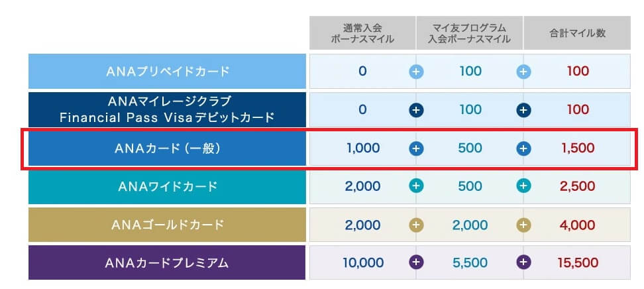Image resolution: width=644 pixels, height=289 pixels.
Task: Click the gold plus icon between 2,000 and 2,000
Action: point(416,225)
